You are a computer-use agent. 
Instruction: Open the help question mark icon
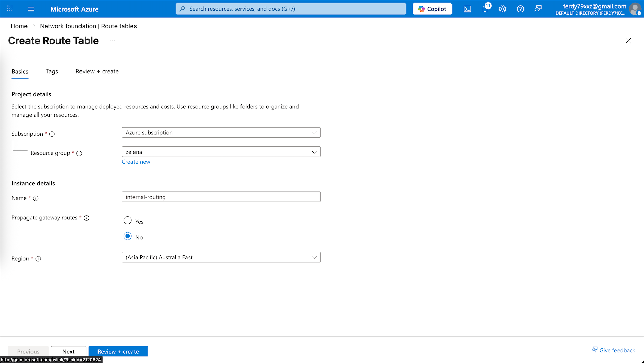(x=520, y=9)
